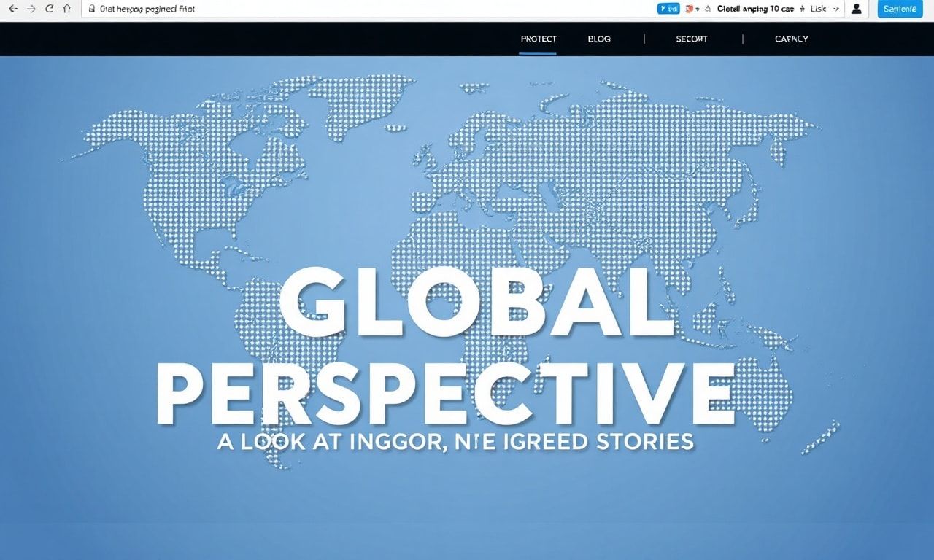Open the PROTECT navigation tab

(x=539, y=39)
